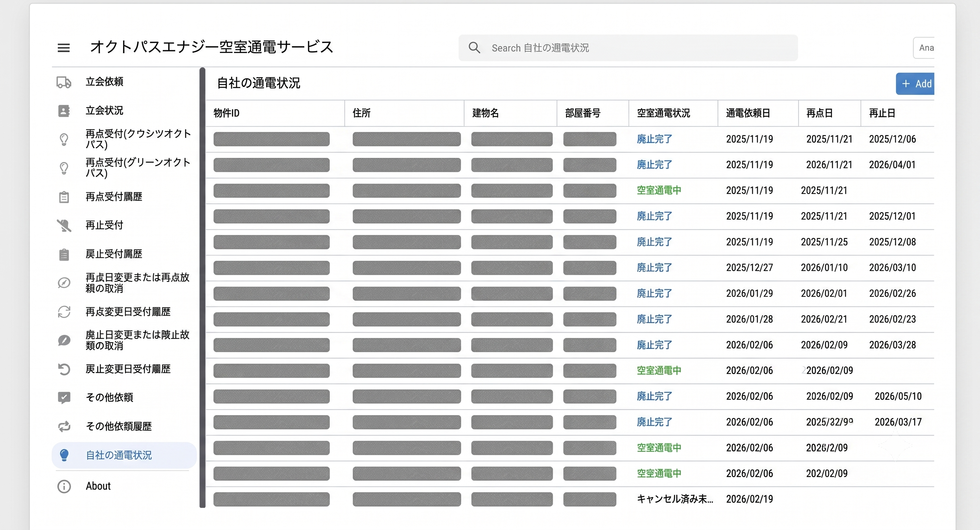
Task: Click the 2026/02/19 通電依頼日 cell
Action: click(749, 499)
